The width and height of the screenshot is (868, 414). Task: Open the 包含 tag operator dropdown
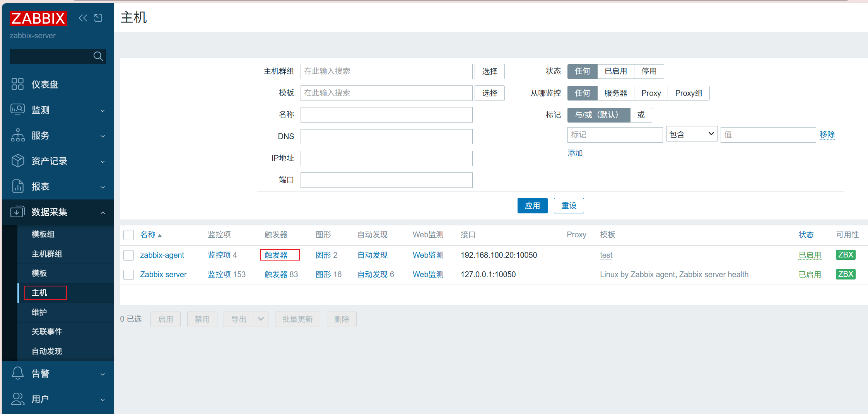click(692, 134)
